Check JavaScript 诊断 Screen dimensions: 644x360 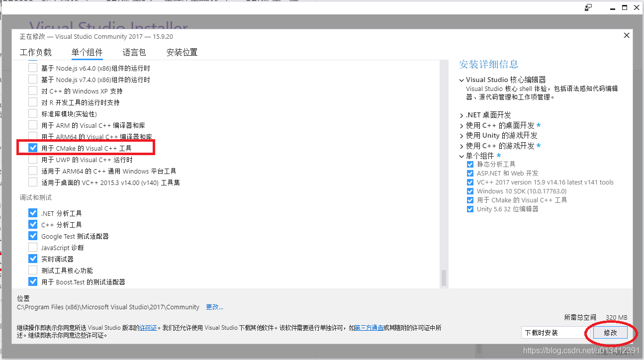coord(33,248)
